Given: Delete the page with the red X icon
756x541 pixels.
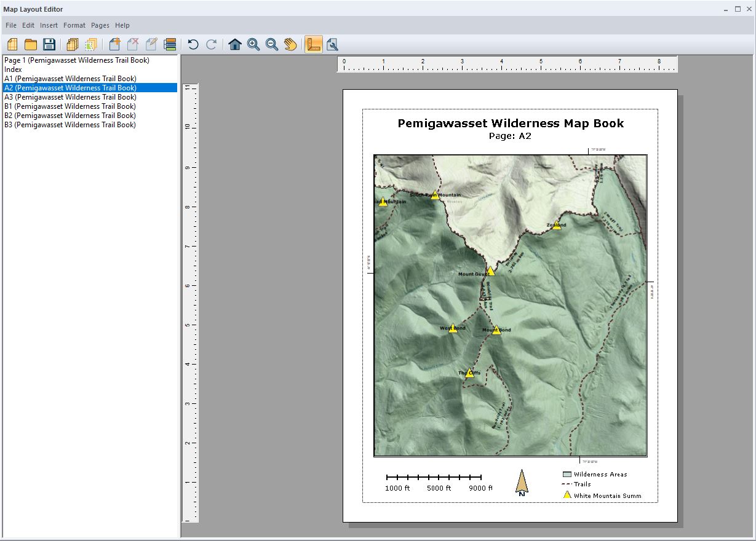Looking at the screenshot, I should click(x=133, y=44).
